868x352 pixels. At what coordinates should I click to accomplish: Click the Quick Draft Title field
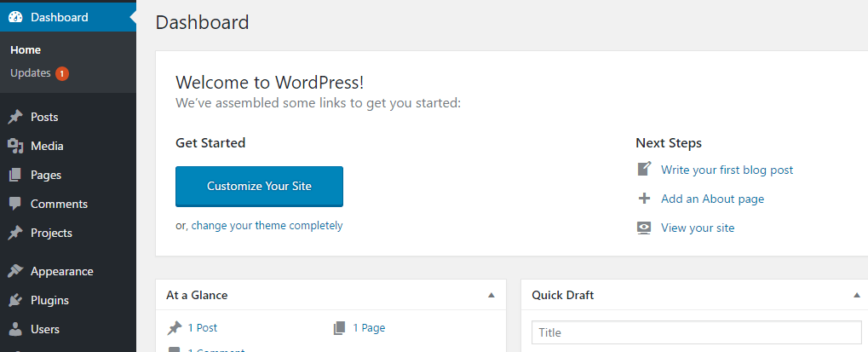tap(697, 332)
